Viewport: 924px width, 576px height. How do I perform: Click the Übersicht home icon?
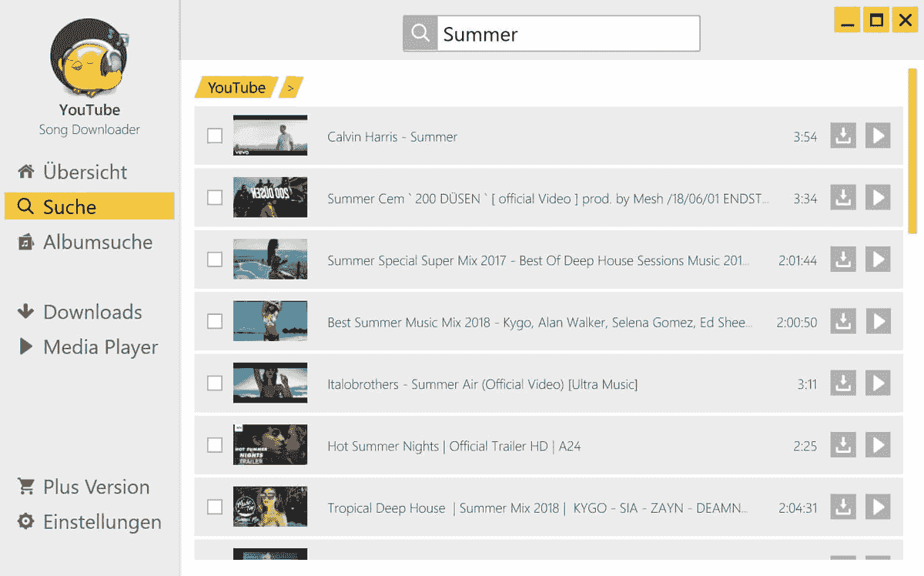(x=26, y=171)
